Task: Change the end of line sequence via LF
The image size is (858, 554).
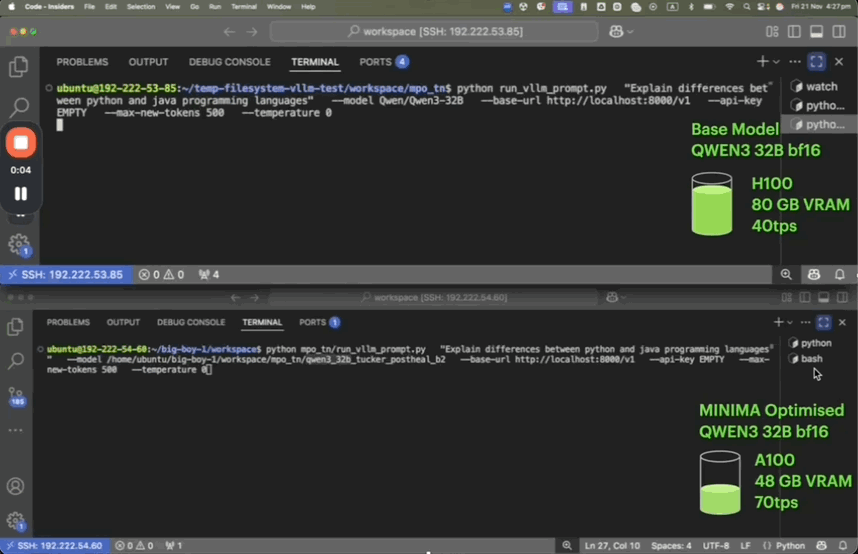Action: 745,546
